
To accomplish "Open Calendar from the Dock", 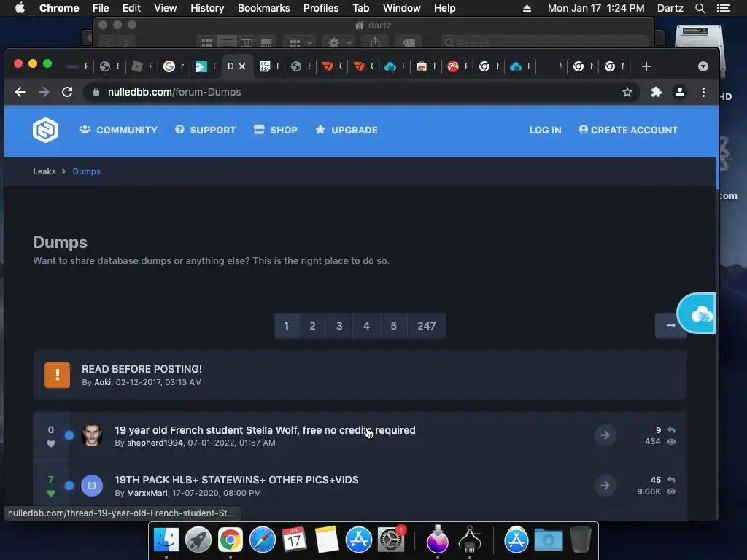I will 295,540.
